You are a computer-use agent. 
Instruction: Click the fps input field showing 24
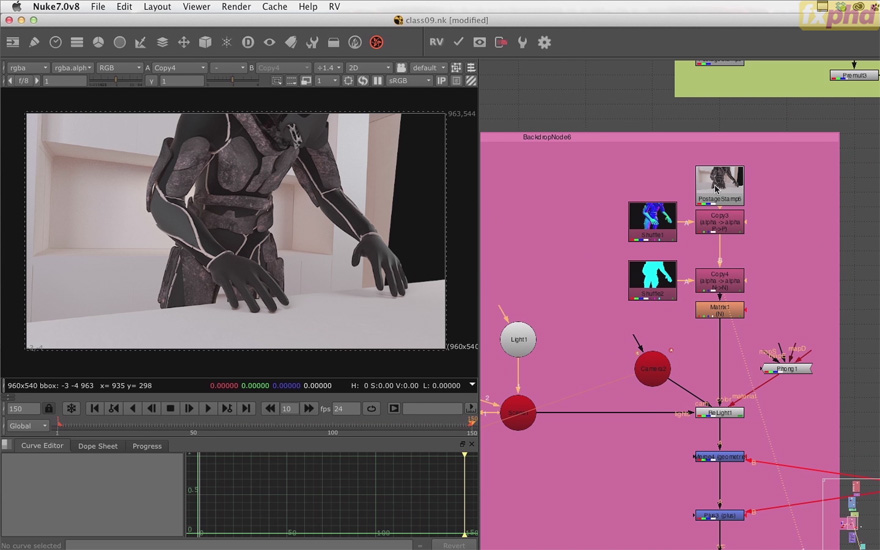[x=346, y=409]
